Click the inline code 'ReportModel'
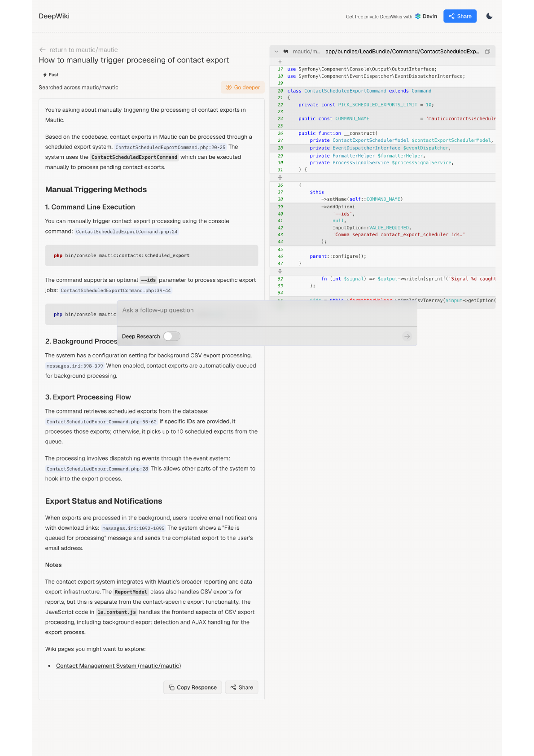This screenshot has height=756, width=534. click(x=131, y=592)
